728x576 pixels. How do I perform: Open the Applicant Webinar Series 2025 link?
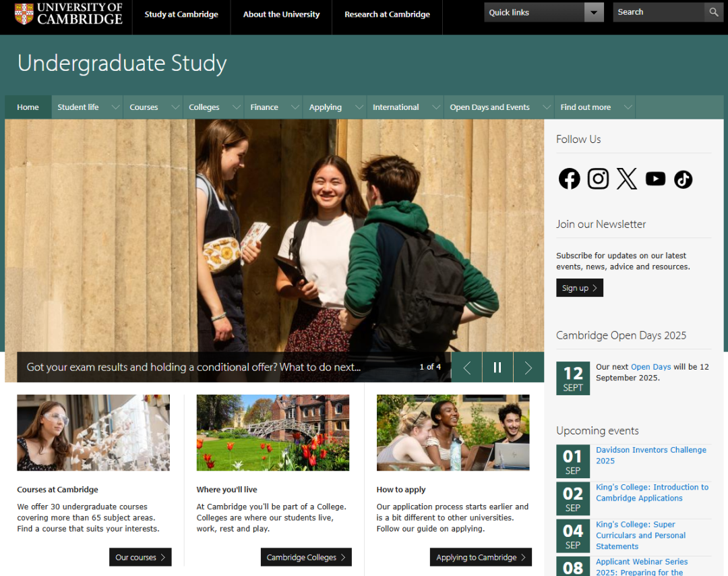[x=642, y=567]
